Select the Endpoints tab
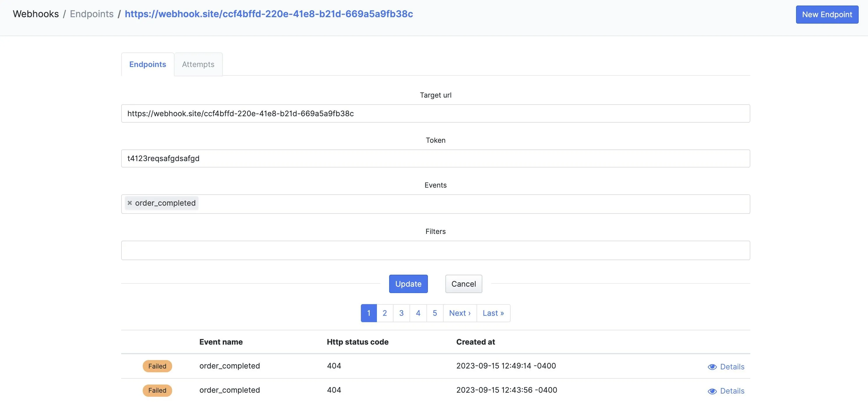This screenshot has height=402, width=868. point(148,64)
